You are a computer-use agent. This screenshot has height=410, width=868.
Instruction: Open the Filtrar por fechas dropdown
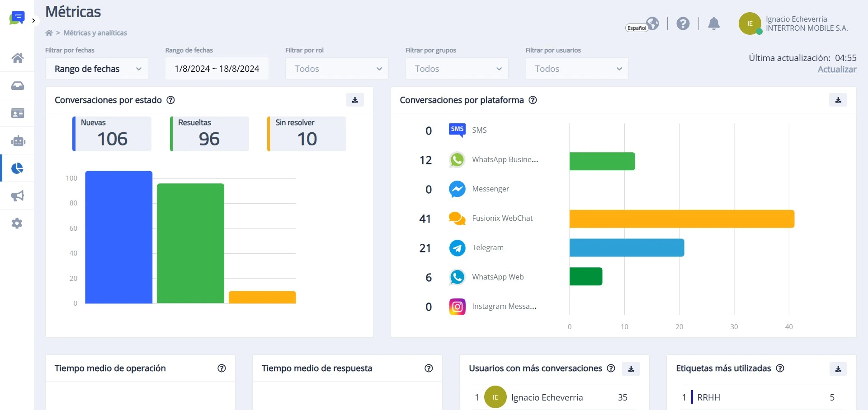(x=97, y=69)
